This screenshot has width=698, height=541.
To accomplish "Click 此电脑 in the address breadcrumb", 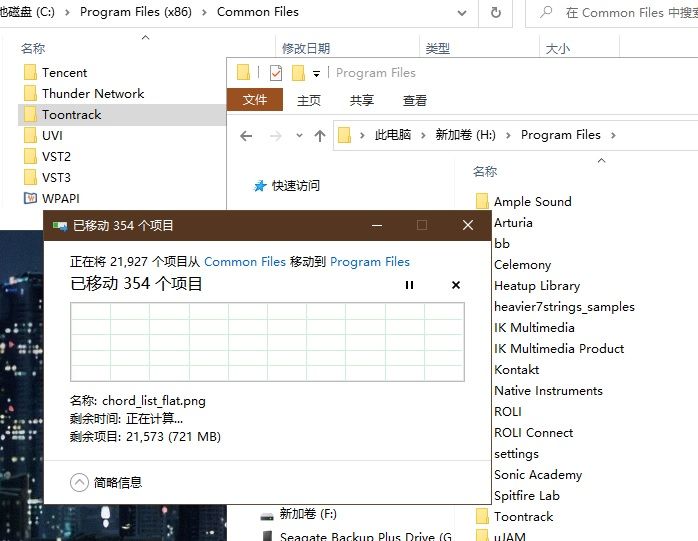I will 393,135.
